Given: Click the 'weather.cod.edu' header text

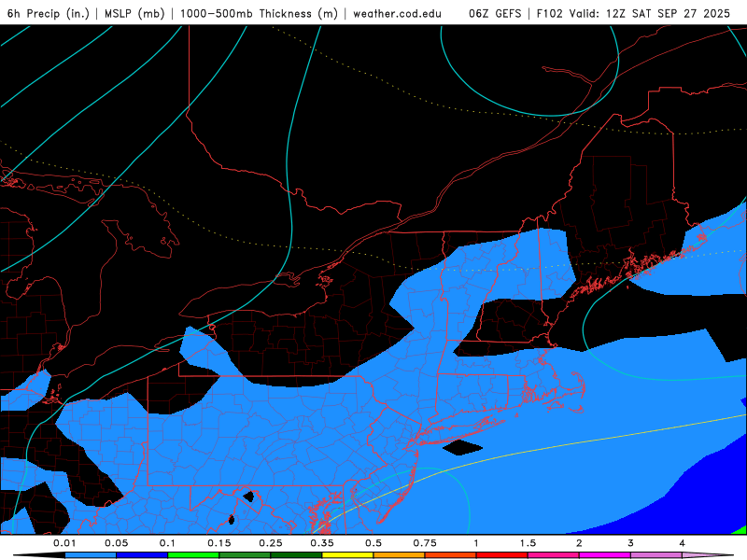Looking at the screenshot, I should (x=398, y=14).
